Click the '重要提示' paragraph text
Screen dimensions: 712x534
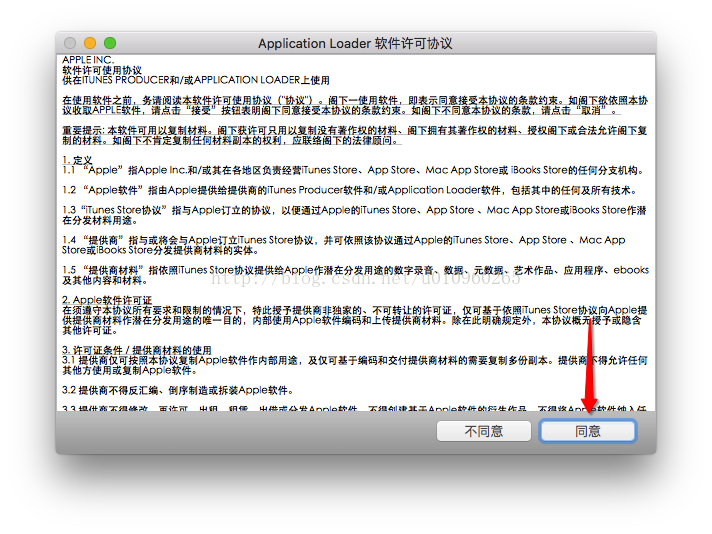[355, 136]
